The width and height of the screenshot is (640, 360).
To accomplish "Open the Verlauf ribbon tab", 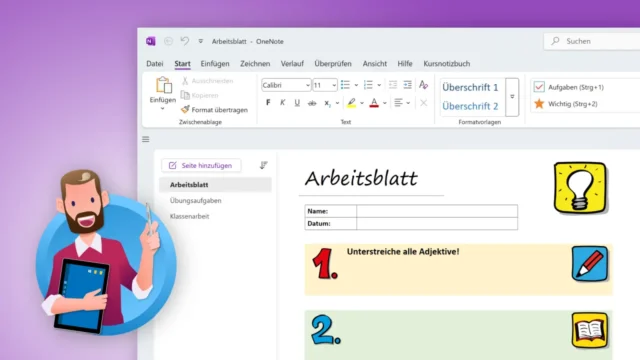I will tap(292, 64).
